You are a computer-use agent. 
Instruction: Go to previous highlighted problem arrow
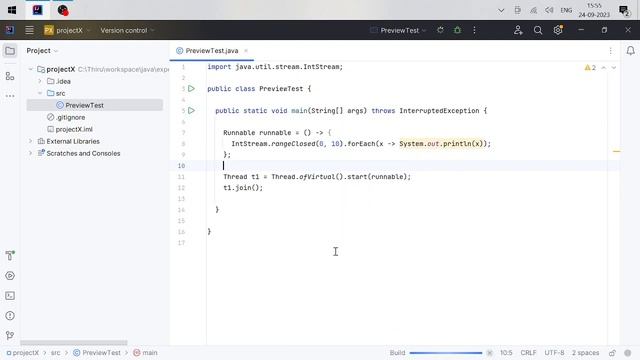[x=604, y=68]
